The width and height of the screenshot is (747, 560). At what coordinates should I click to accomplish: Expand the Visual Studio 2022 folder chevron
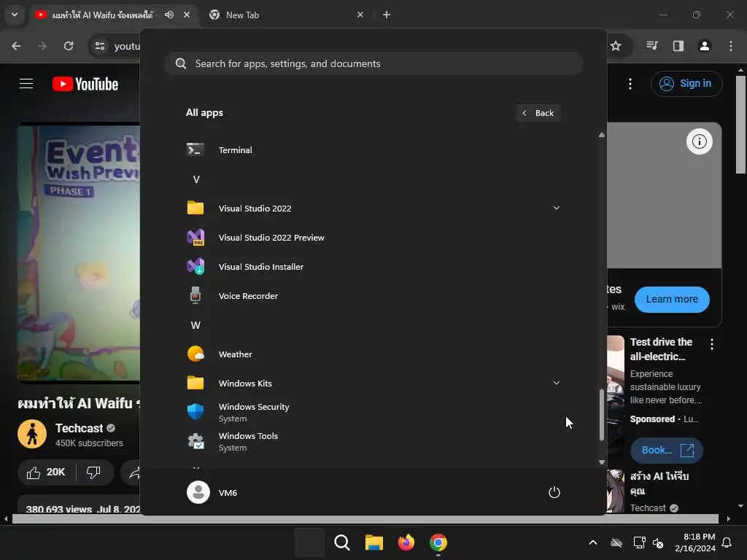coord(556,208)
